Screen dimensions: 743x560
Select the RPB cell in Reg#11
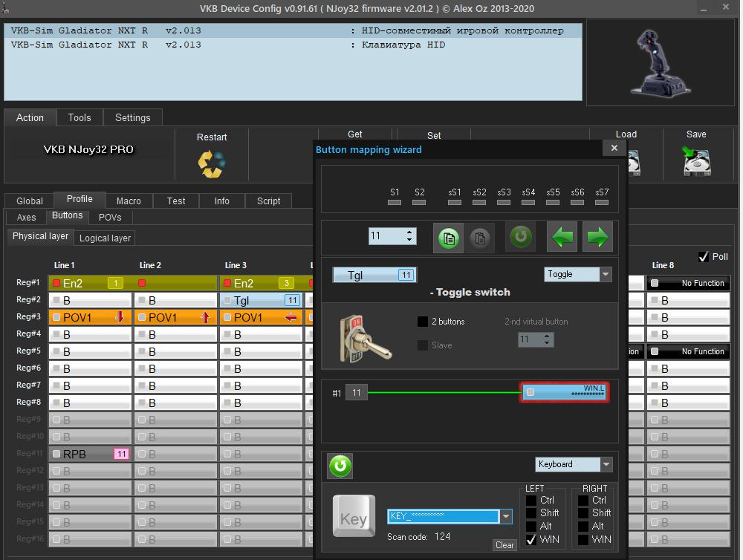(x=90, y=453)
